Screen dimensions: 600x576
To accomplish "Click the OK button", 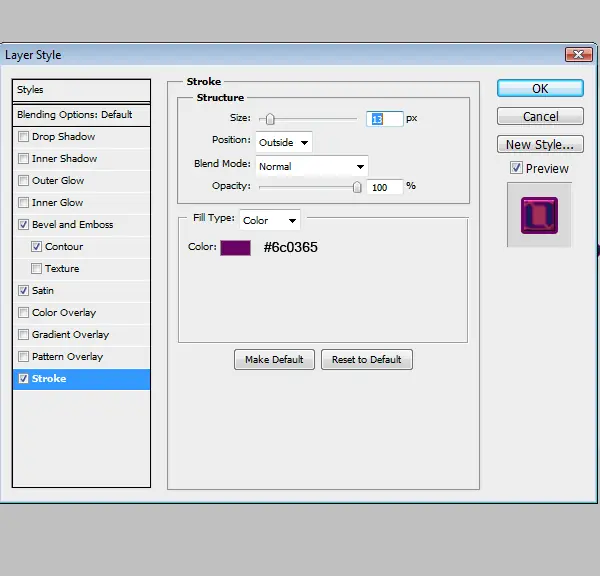I will pyautogui.click(x=540, y=88).
